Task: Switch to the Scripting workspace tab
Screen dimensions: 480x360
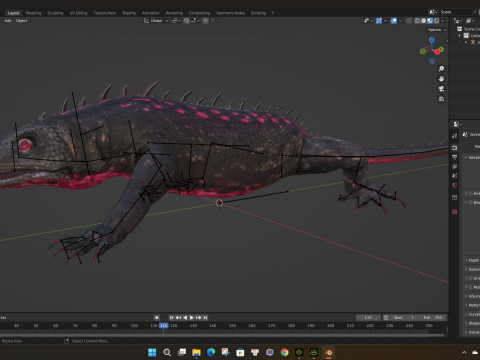Action: pyautogui.click(x=258, y=13)
